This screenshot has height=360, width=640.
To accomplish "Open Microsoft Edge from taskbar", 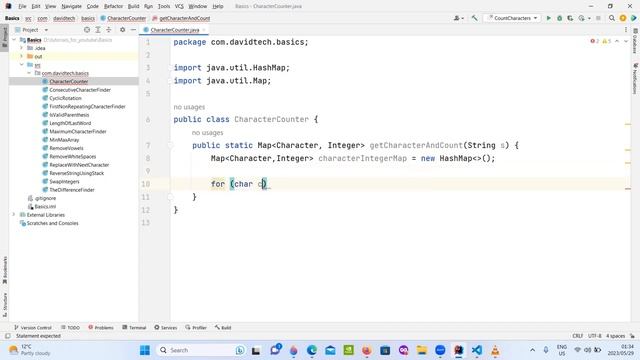I will pyautogui.click(x=312, y=350).
